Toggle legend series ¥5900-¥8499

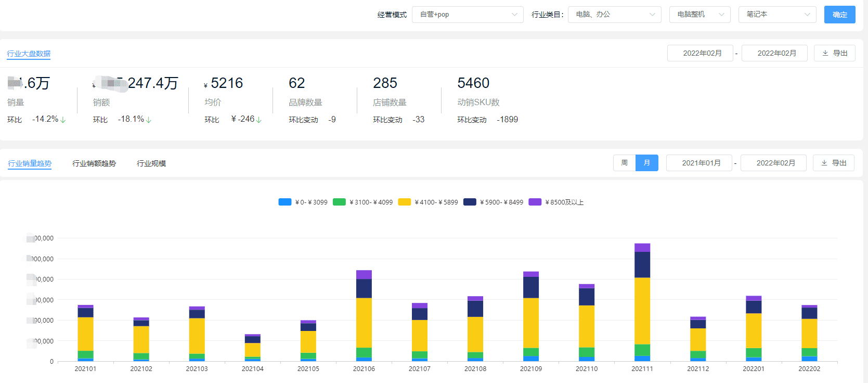pyautogui.click(x=494, y=202)
